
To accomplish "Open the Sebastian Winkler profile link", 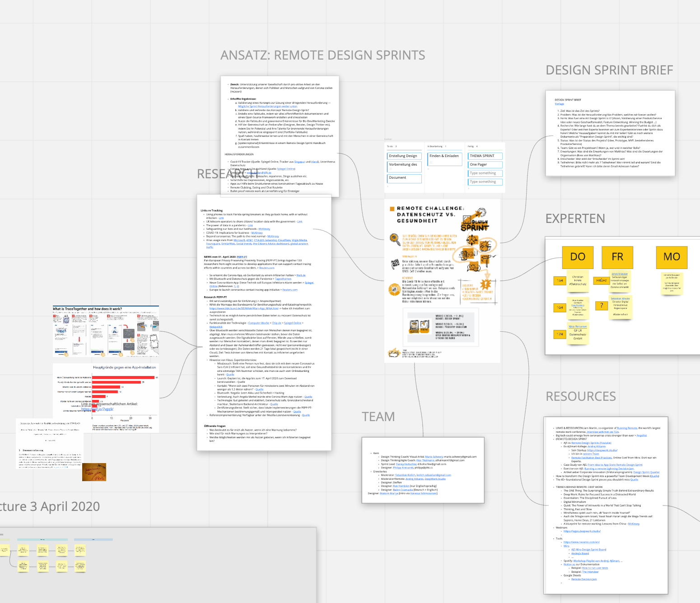I will pyautogui.click(x=621, y=298).
